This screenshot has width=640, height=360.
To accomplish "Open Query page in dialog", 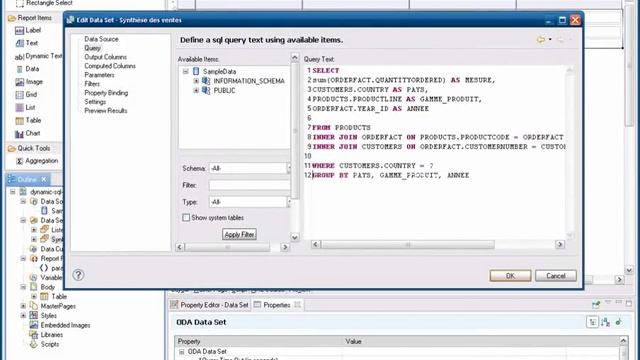I will [93, 48].
